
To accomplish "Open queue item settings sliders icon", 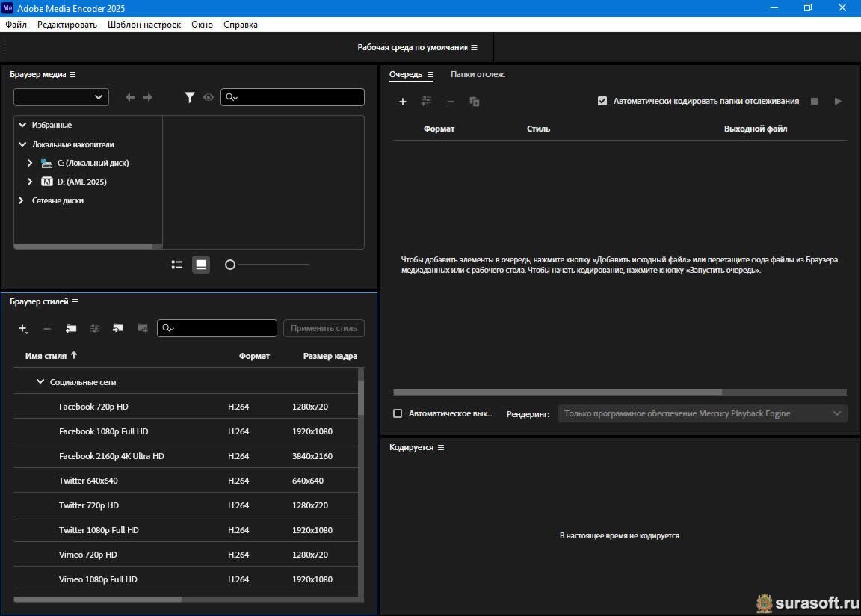I will pos(426,101).
